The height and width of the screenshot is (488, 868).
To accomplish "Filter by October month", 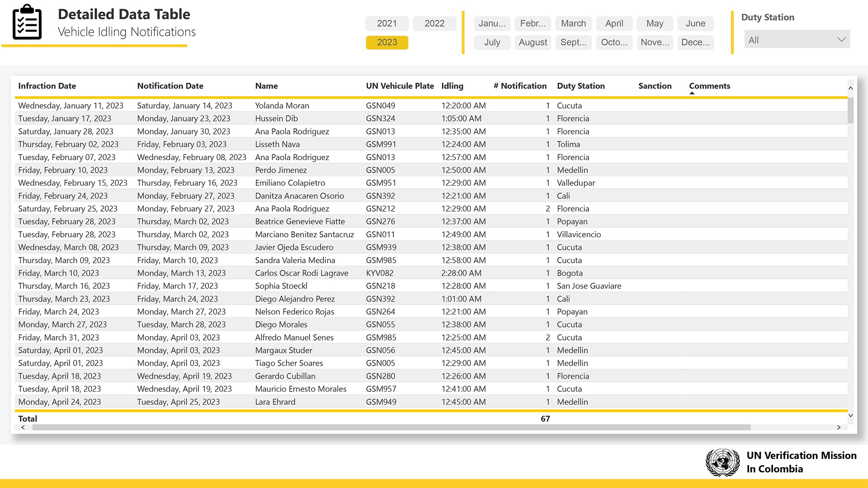I will [614, 43].
